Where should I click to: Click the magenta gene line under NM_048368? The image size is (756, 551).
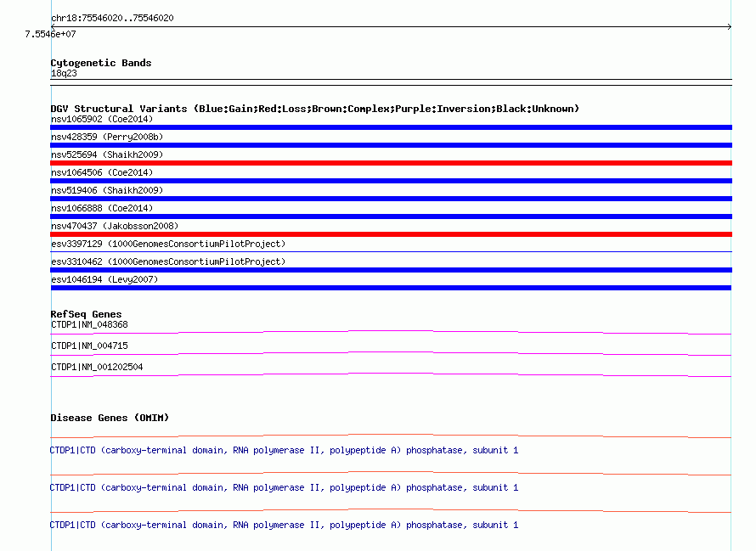391,332
